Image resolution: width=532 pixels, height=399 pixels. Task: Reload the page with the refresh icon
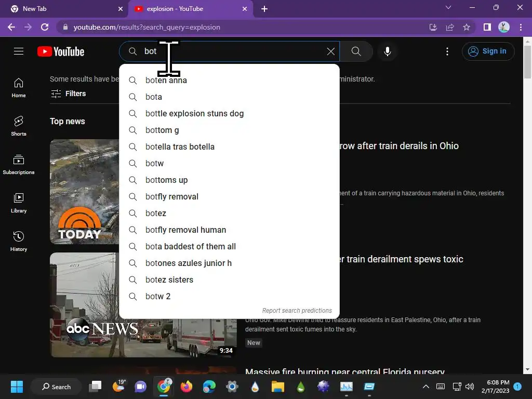tap(45, 27)
